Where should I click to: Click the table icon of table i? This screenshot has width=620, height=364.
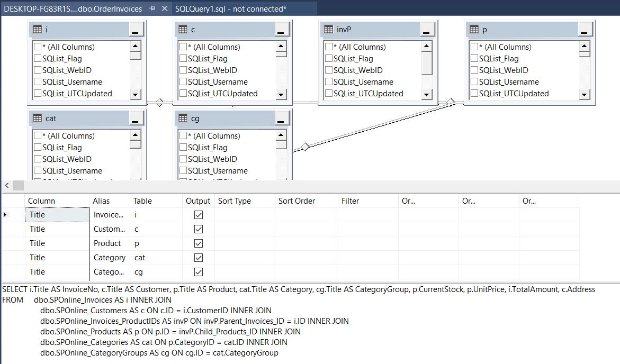click(x=37, y=30)
